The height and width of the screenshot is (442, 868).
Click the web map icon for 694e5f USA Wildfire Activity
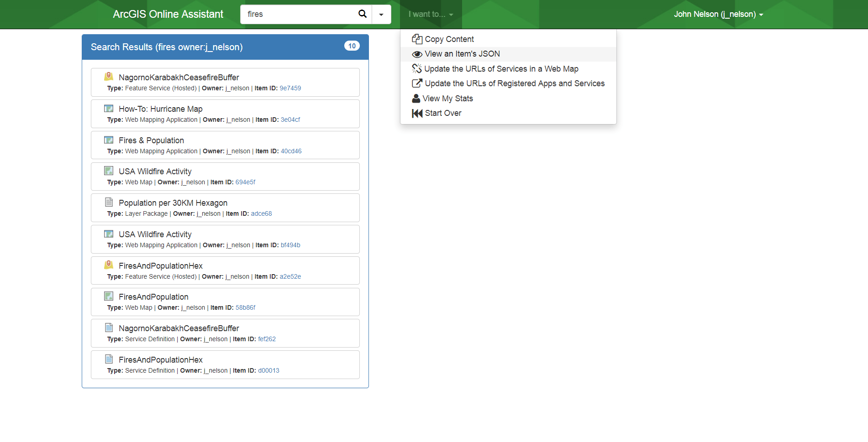(109, 171)
